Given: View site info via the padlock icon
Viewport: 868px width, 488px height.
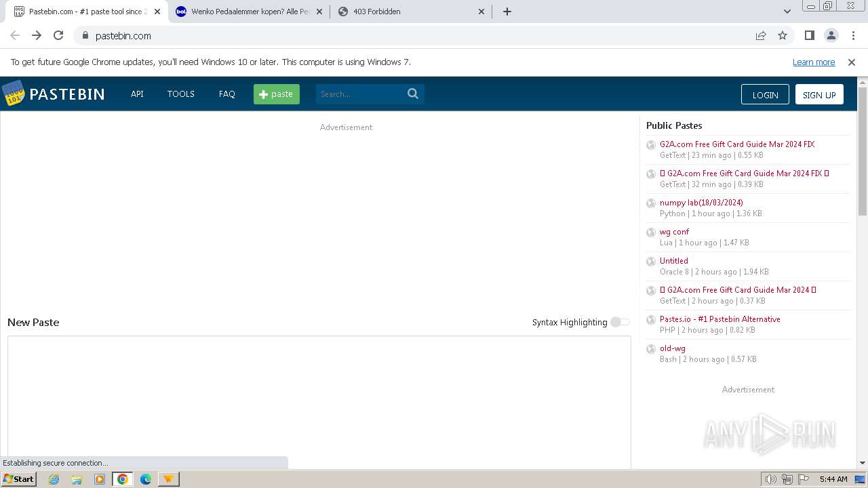Looking at the screenshot, I should point(85,36).
